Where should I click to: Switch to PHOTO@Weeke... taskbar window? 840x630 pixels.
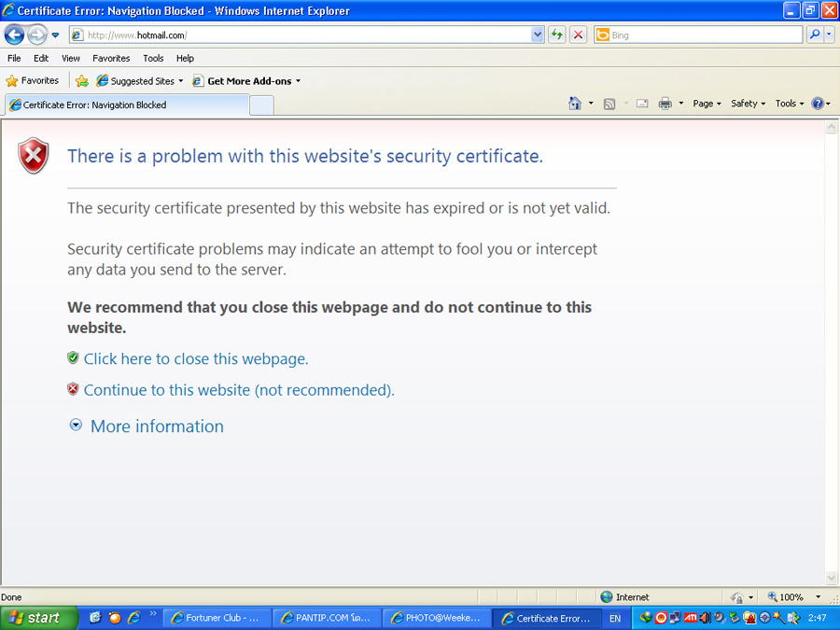tap(437, 618)
